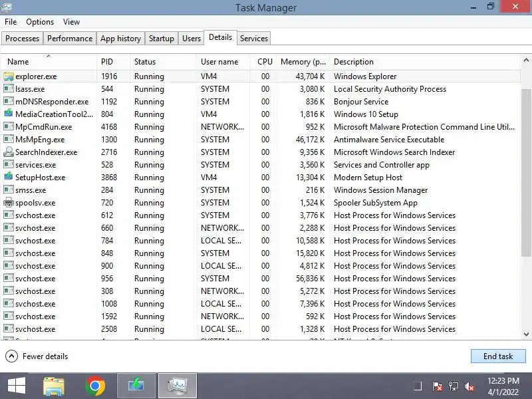Screen dimensions: 532x399
Task: Open the touch keyboard tray icon
Action: tap(418, 386)
